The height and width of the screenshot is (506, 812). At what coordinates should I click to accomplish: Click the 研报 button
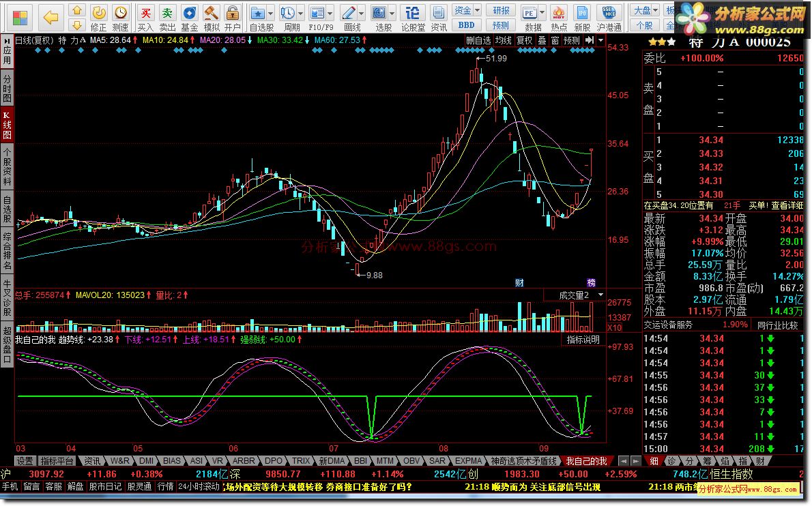501,10
